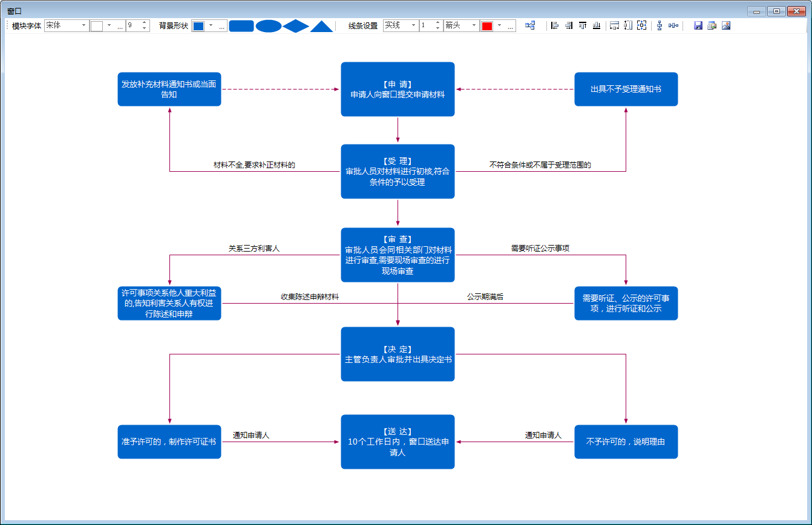Viewport: 812px width, 525px height.
Task: Click the connect-nodes layout icon
Action: coord(530,25)
